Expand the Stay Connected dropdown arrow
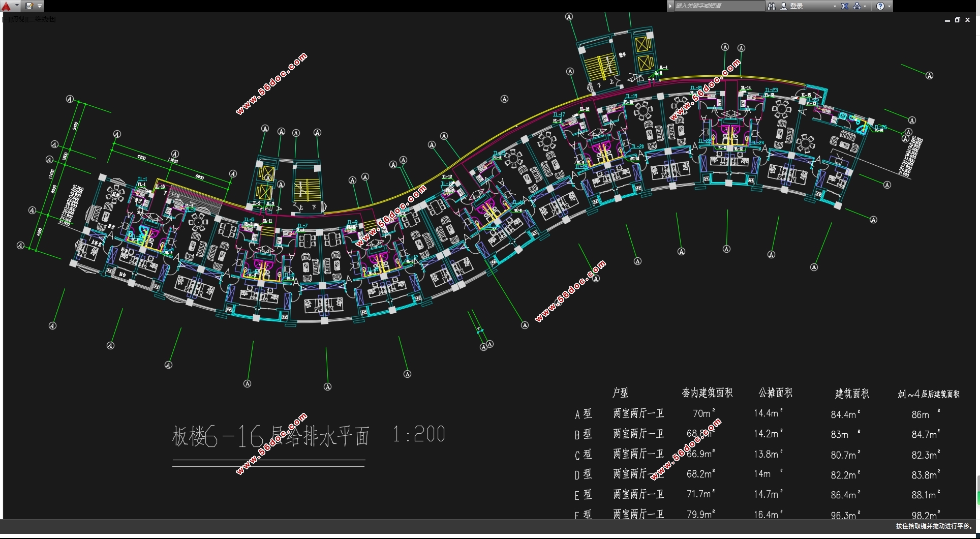Viewport: 980px width, 539px height. pyautogui.click(x=865, y=7)
